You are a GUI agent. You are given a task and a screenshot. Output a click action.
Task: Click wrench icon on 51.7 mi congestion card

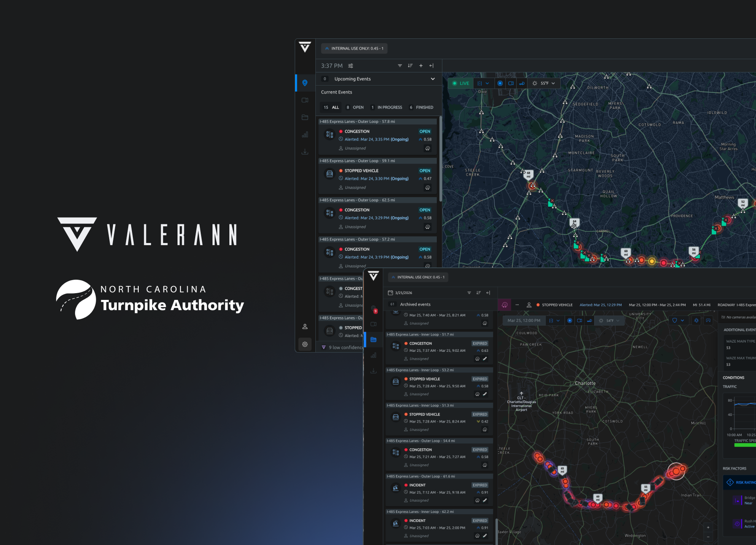pyautogui.click(x=485, y=359)
